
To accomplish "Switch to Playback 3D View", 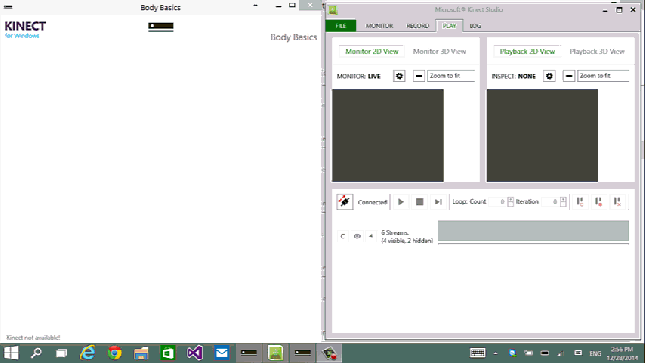I will pyautogui.click(x=597, y=51).
